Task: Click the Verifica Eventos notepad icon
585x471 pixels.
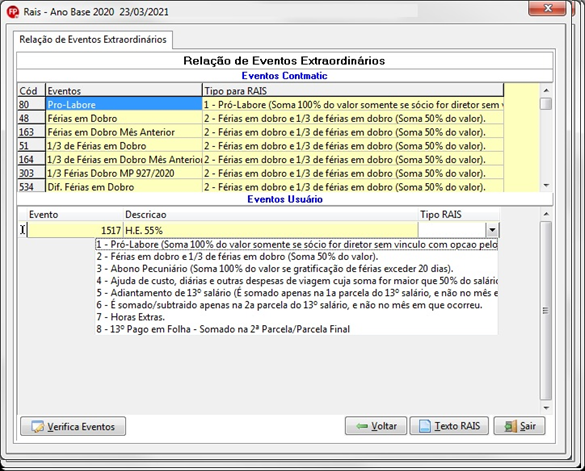Action: [37, 427]
